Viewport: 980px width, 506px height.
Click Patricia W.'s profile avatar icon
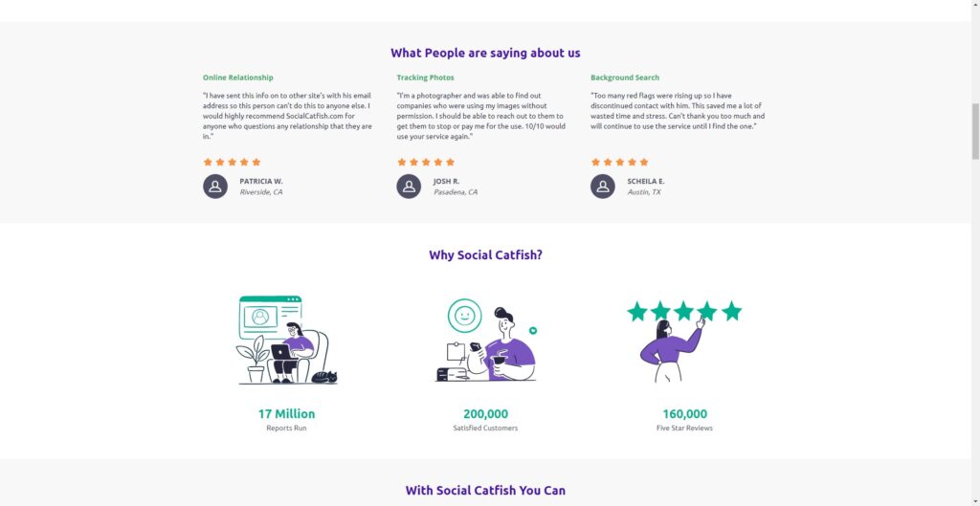(215, 186)
